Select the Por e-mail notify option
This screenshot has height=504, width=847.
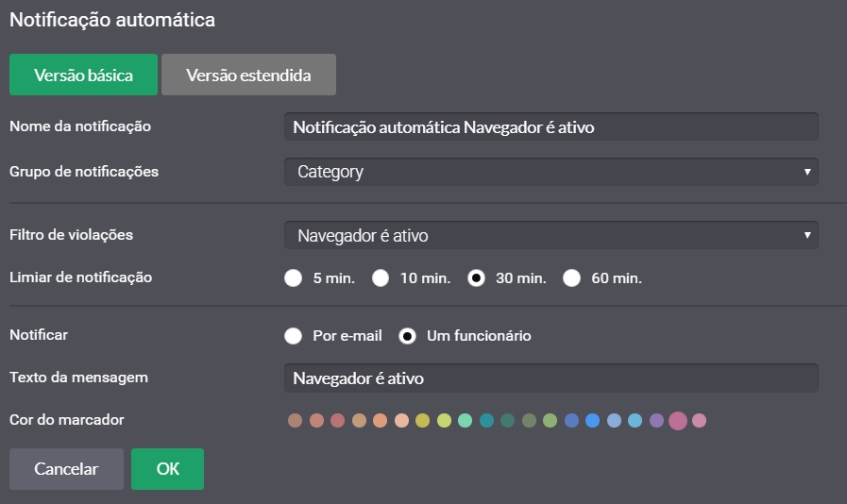pos(294,336)
